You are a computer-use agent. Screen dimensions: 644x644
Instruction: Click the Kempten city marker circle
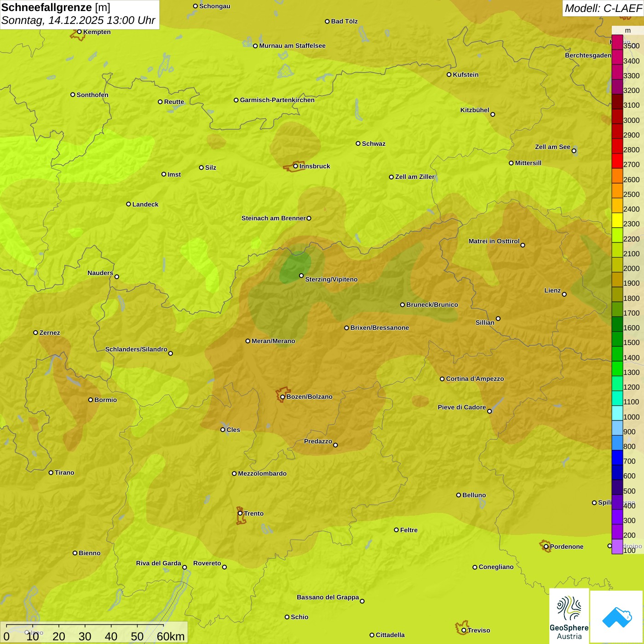click(x=80, y=32)
